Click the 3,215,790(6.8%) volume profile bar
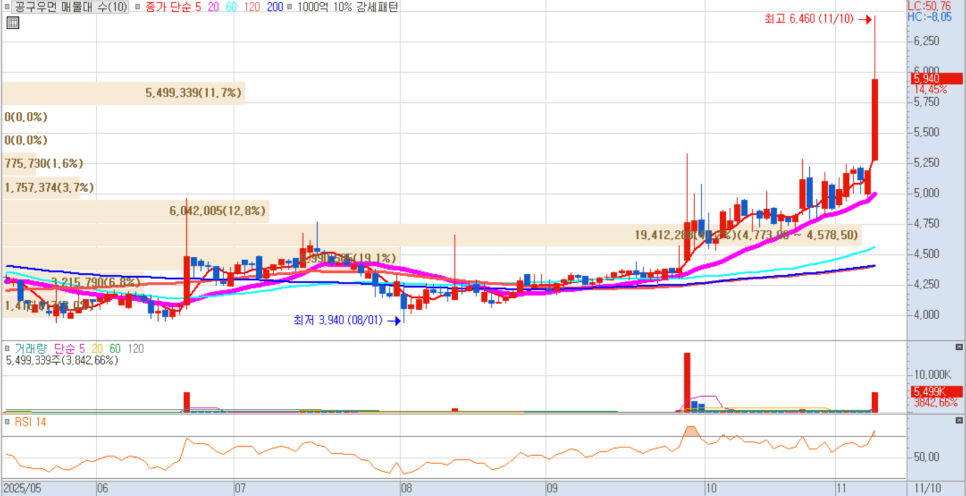The image size is (966, 496). click(x=73, y=283)
